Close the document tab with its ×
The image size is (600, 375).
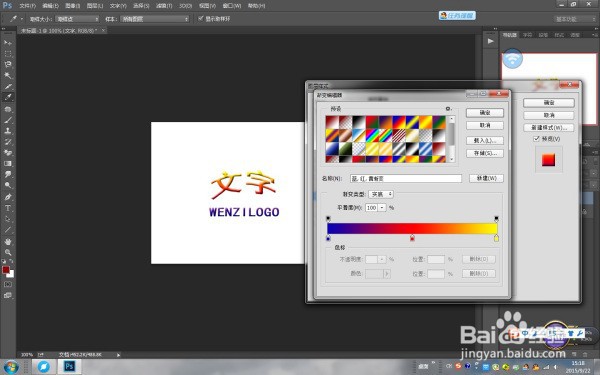tap(103, 30)
